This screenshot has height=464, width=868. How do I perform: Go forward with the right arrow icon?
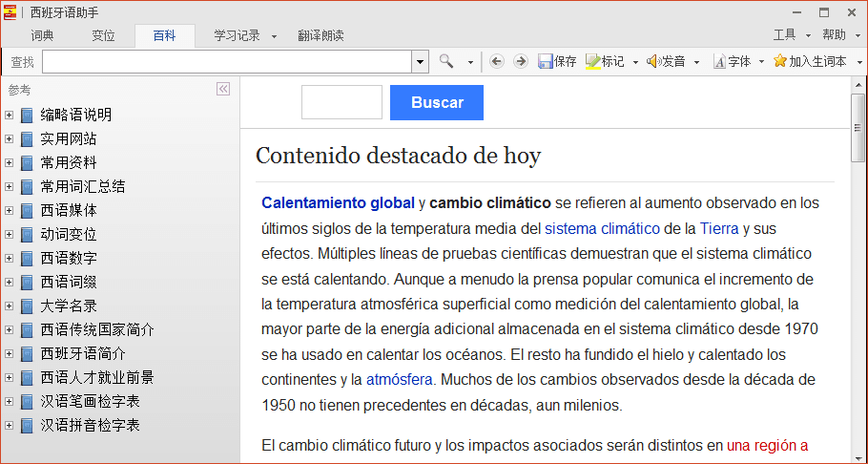coord(520,61)
